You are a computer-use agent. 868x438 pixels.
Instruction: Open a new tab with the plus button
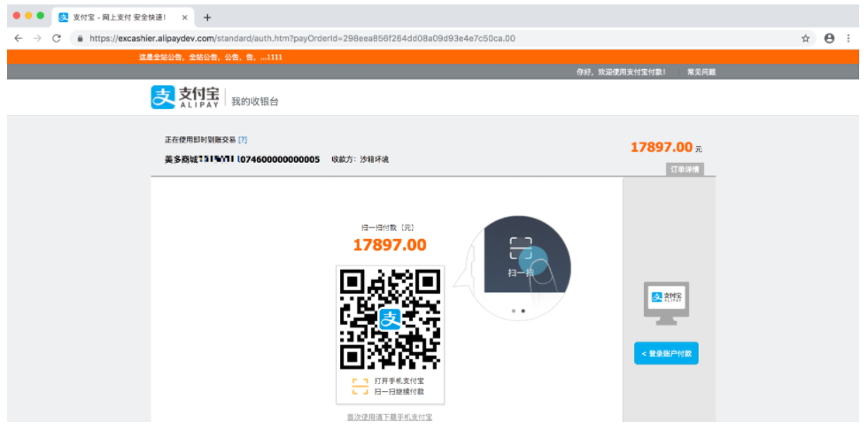point(207,18)
